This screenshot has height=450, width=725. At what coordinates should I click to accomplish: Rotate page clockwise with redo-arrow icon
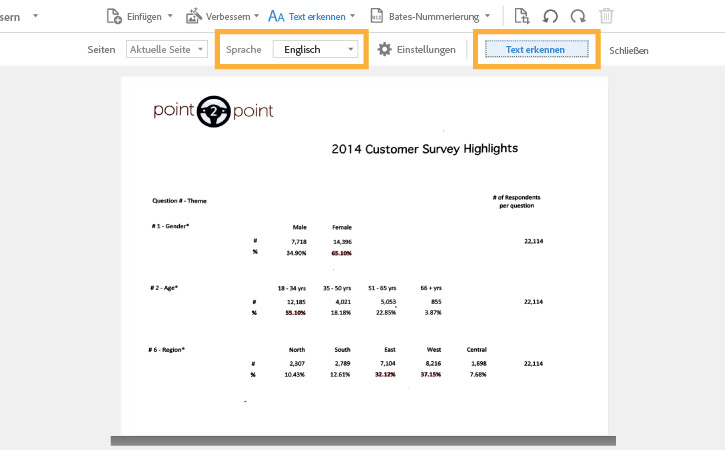click(578, 17)
